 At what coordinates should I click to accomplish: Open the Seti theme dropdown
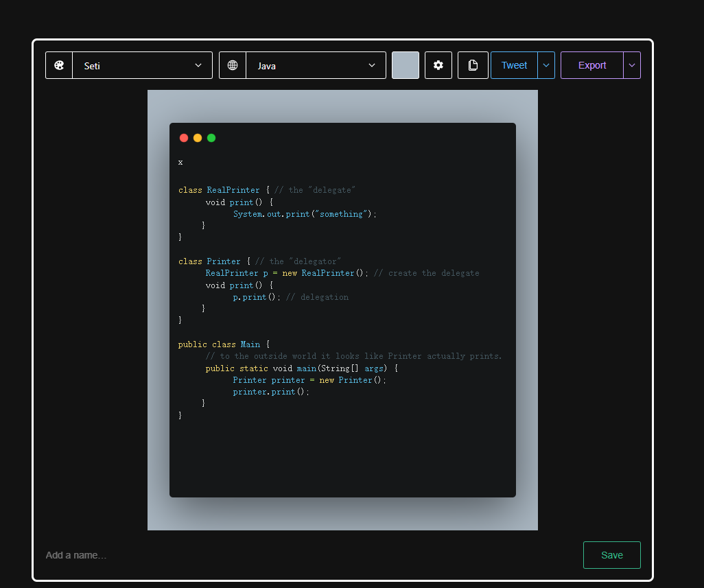pyautogui.click(x=142, y=66)
